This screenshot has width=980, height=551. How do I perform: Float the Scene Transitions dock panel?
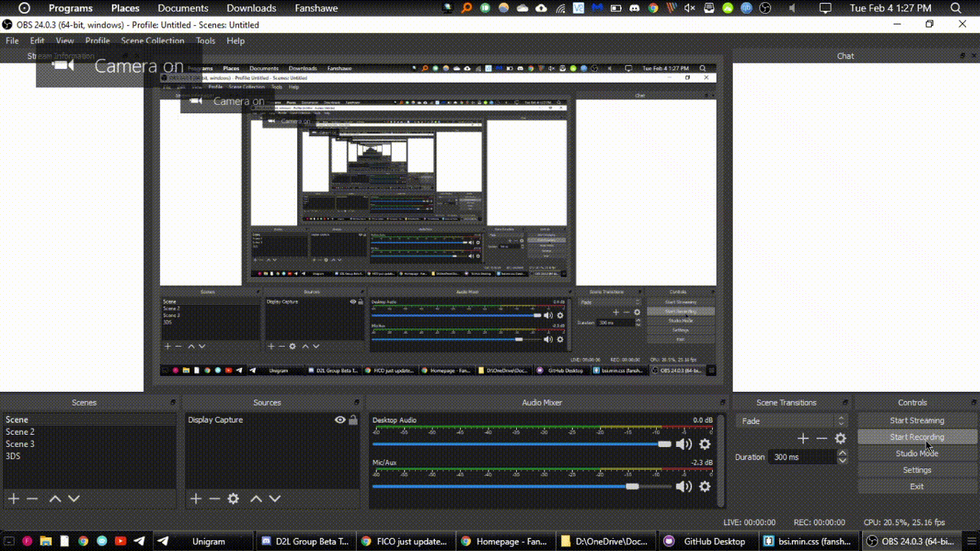tap(845, 403)
